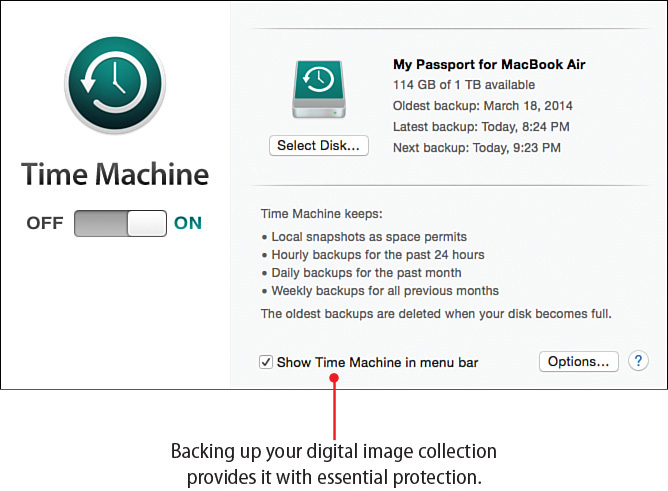The width and height of the screenshot is (668, 491).
Task: Open the Options... dialog
Action: (579, 361)
